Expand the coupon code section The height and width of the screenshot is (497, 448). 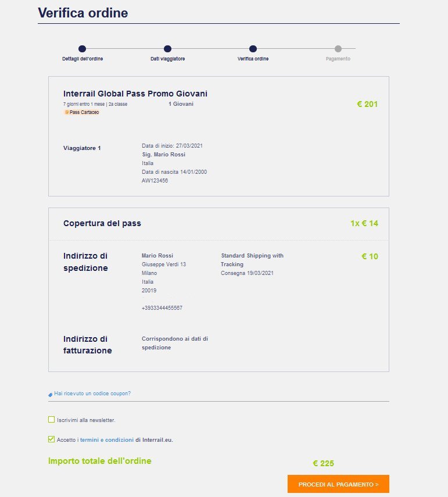click(x=92, y=394)
